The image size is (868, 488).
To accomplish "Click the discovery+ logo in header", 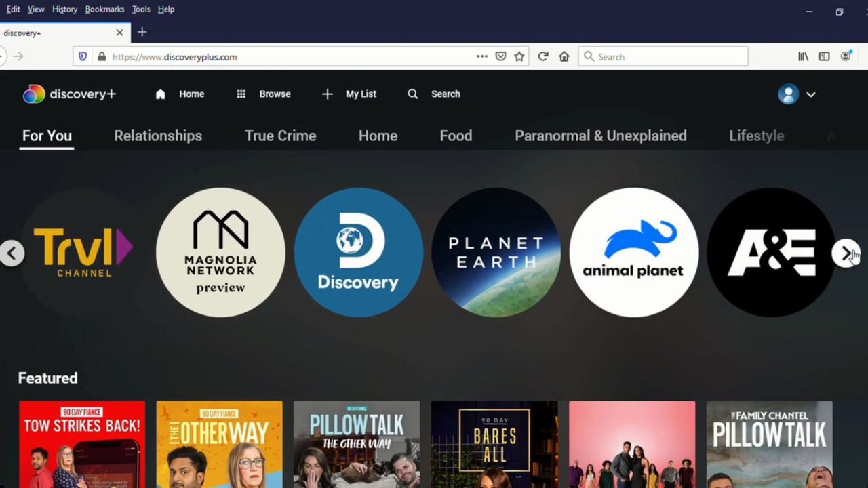I will pyautogui.click(x=70, y=94).
